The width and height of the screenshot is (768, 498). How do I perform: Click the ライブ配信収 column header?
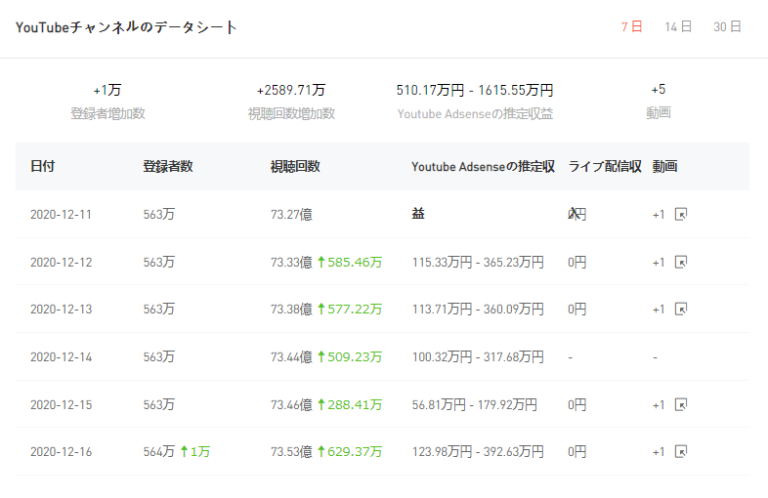pyautogui.click(x=604, y=166)
